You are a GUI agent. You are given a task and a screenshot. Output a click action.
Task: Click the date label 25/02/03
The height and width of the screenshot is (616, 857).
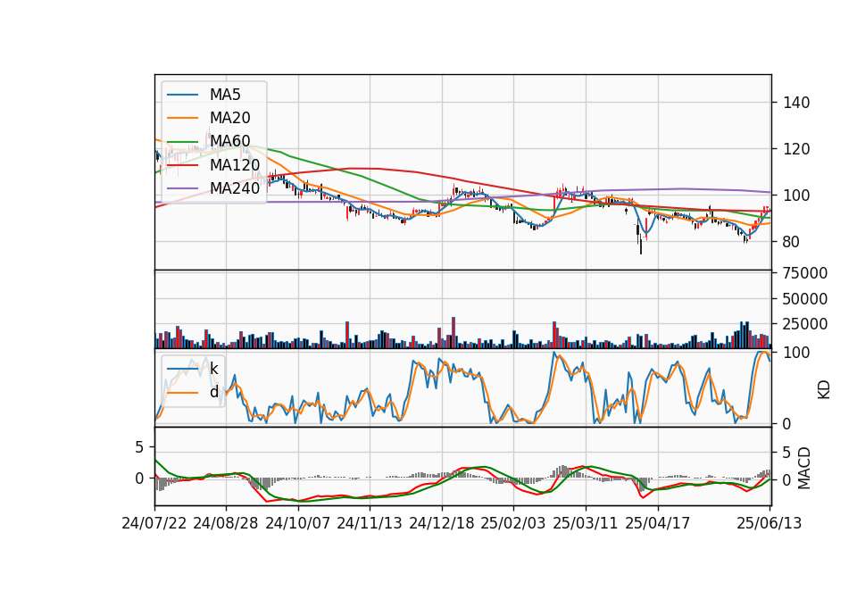(513, 523)
